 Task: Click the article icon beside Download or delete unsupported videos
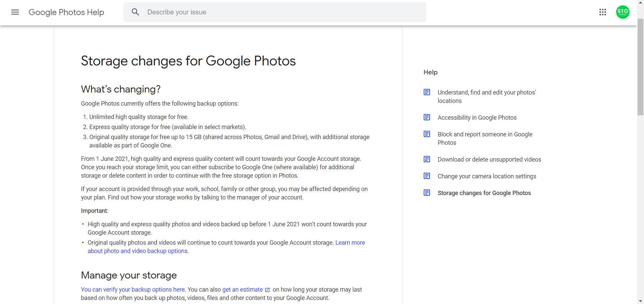[427, 159]
